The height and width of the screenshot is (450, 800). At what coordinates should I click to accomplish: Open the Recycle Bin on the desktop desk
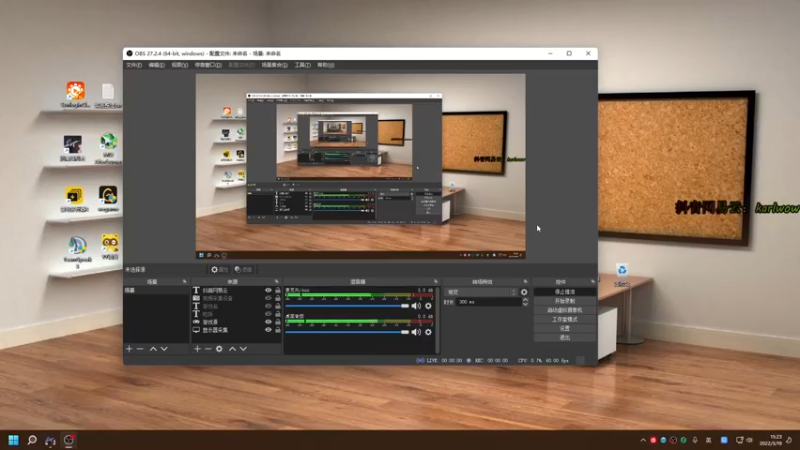coord(622,275)
